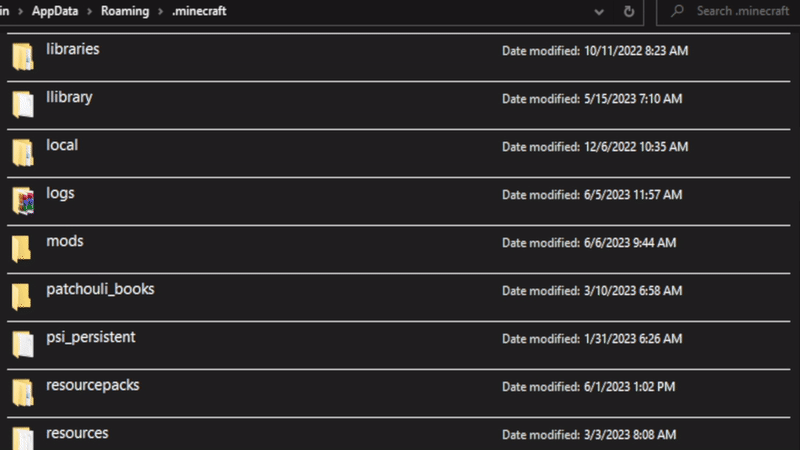Navigate to Roaming in the breadcrumb
The image size is (800, 450).
tap(125, 11)
